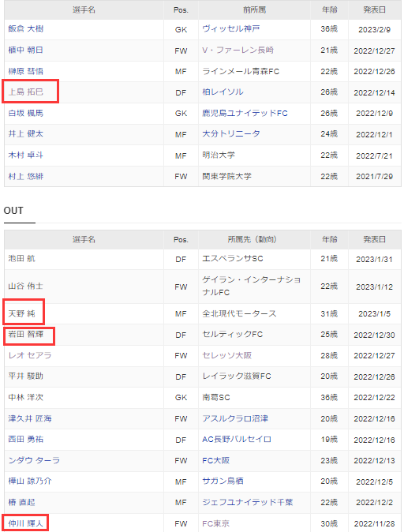Open the サガン鳥栖 club link
The width and height of the screenshot is (404, 532).
coord(223,481)
